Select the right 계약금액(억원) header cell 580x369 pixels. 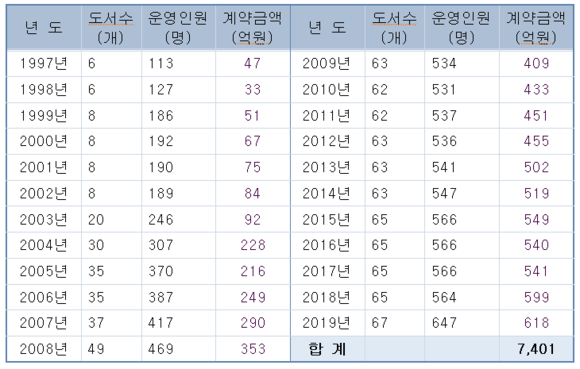tap(536, 27)
